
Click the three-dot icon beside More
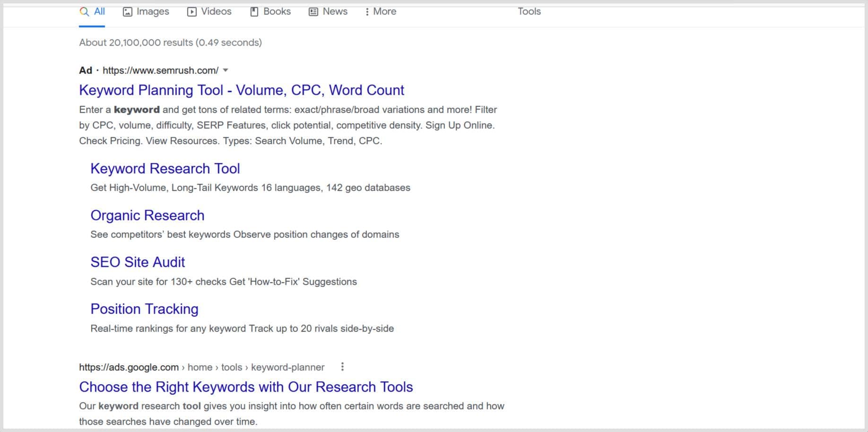point(367,12)
